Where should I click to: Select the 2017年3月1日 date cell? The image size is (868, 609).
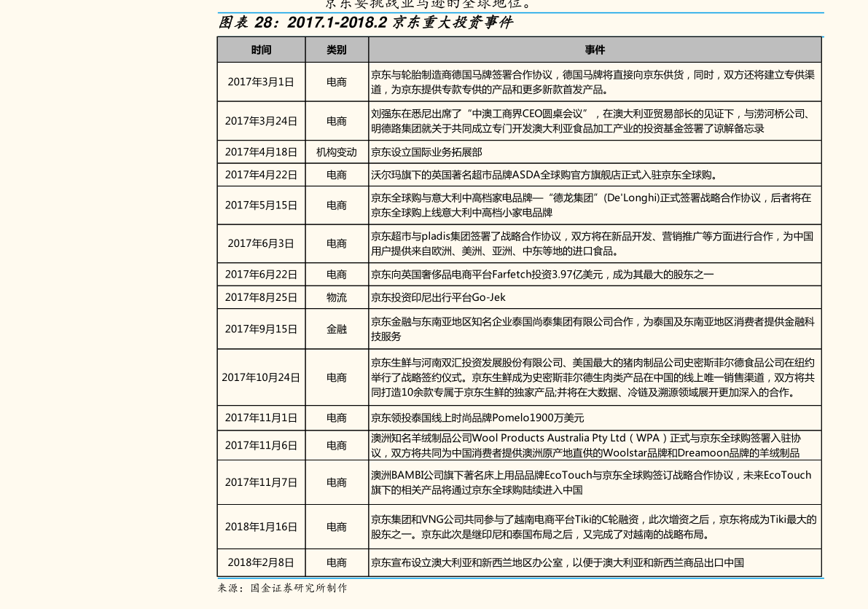(261, 82)
